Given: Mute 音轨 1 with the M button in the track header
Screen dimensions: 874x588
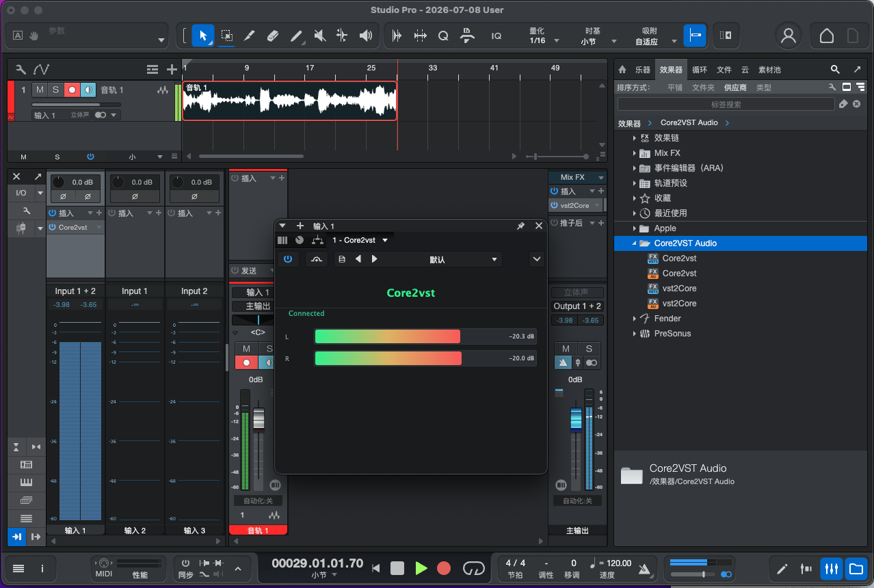Looking at the screenshot, I should (x=40, y=90).
